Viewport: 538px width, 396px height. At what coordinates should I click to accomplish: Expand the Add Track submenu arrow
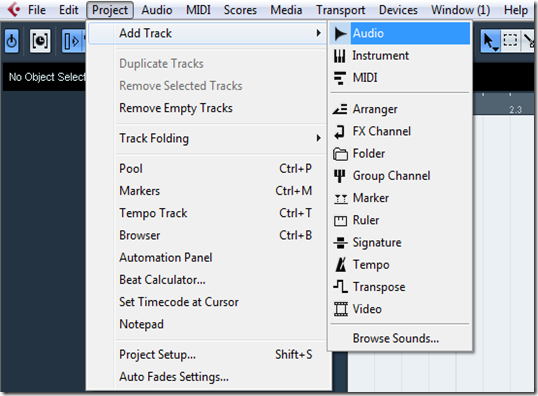click(x=318, y=33)
